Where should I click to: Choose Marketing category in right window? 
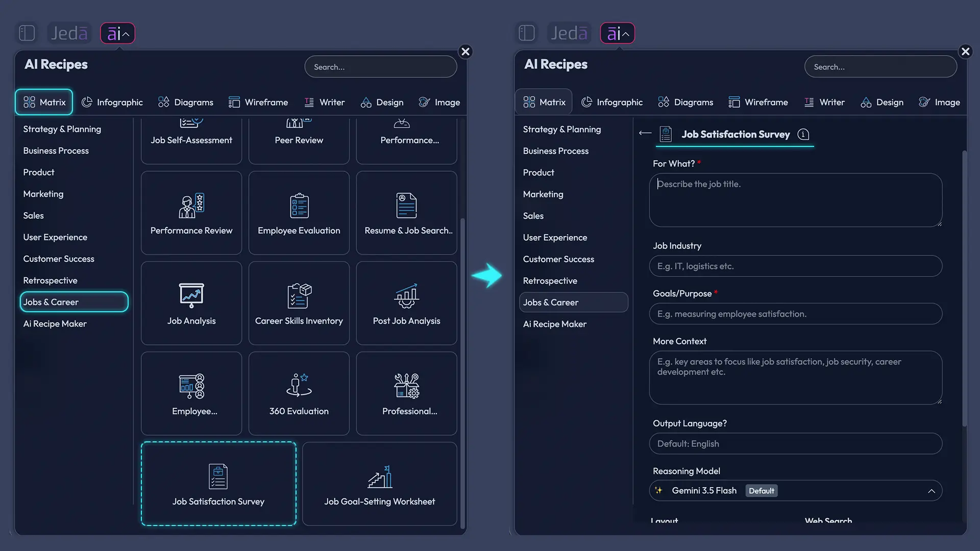(543, 194)
